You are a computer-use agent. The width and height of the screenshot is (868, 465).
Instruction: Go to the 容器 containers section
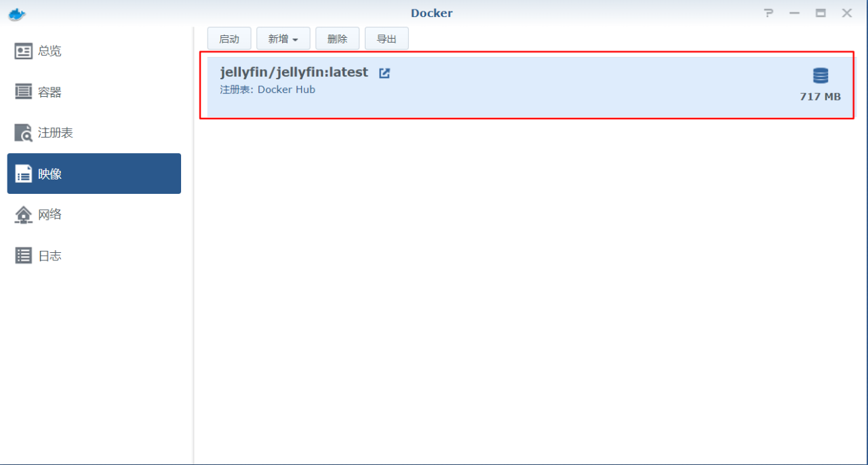94,92
